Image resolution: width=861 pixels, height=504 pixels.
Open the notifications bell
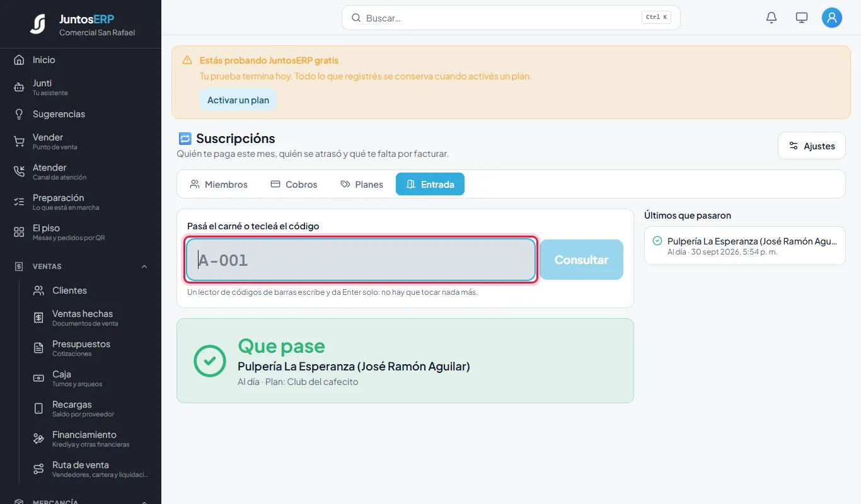click(x=771, y=18)
